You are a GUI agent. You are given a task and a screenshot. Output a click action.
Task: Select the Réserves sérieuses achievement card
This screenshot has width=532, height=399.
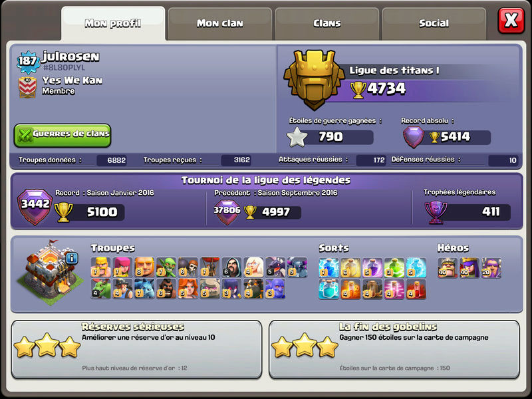136,350
